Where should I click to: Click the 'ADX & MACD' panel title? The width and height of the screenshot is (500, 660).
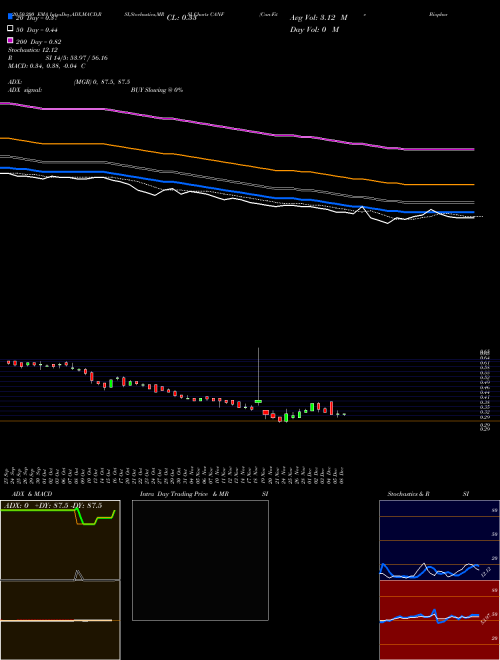click(x=32, y=494)
